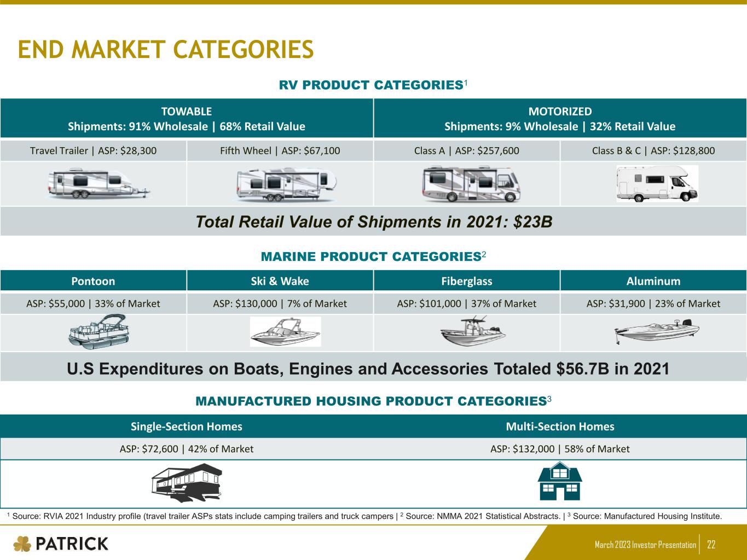Click the page number 22
The height and width of the screenshot is (560, 747).
tap(711, 545)
